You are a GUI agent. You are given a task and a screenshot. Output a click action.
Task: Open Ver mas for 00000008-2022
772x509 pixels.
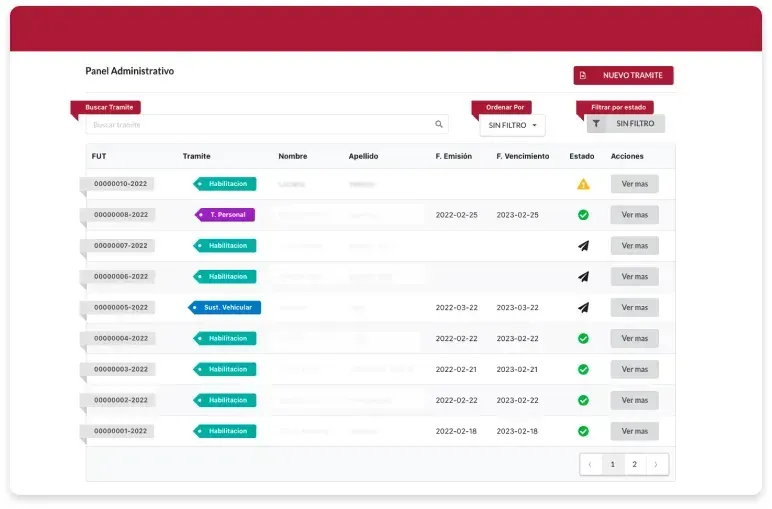[635, 215]
